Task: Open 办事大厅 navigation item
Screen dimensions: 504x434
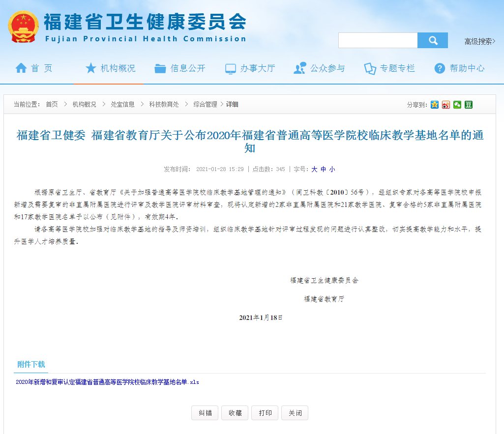Action: (250, 68)
